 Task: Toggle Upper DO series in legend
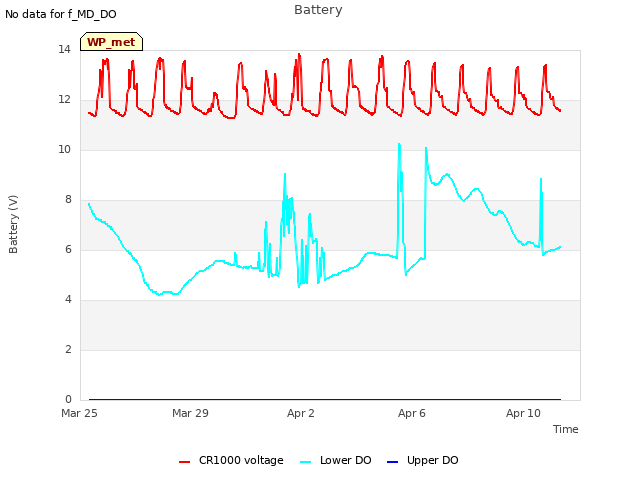pyautogui.click(x=422, y=460)
